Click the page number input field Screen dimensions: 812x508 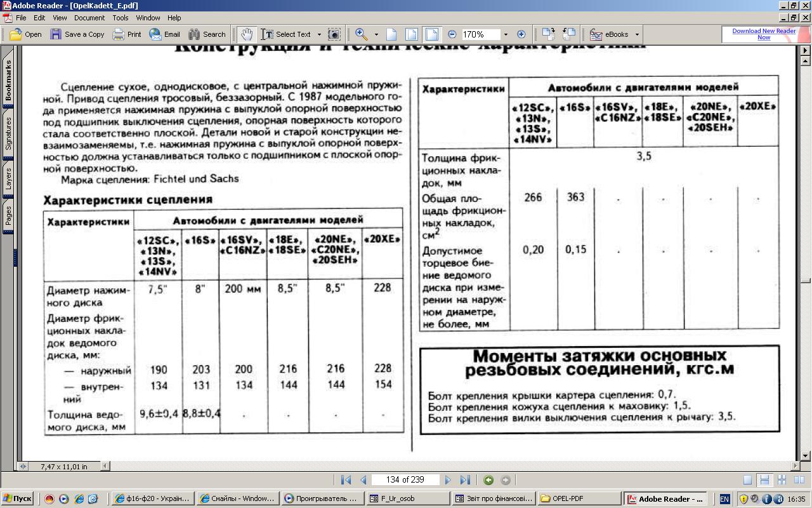(x=405, y=480)
